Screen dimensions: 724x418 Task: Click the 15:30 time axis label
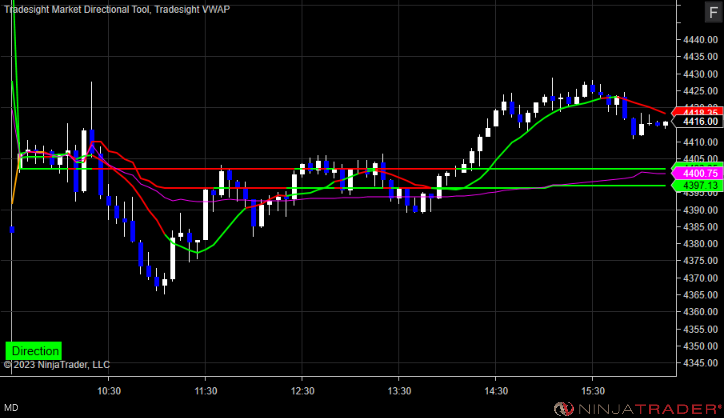point(592,391)
